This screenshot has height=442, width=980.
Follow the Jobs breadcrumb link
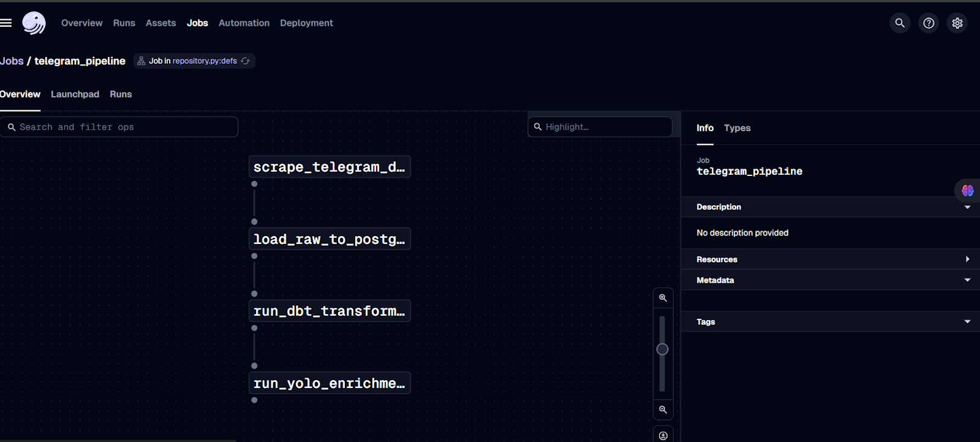pyautogui.click(x=12, y=61)
